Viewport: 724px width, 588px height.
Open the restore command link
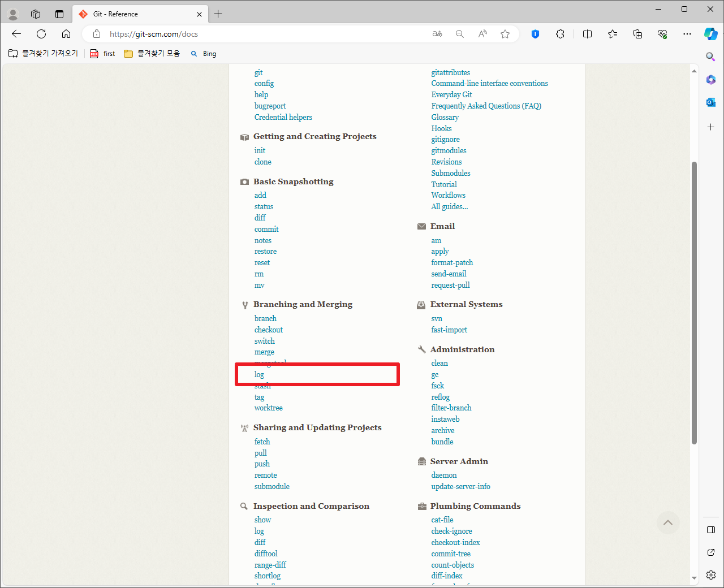click(265, 251)
